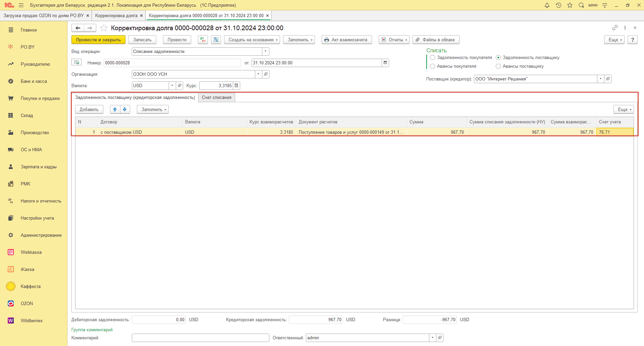Select Авансы поставщику radio option
Screen dimensions: 644x346
[498, 66]
